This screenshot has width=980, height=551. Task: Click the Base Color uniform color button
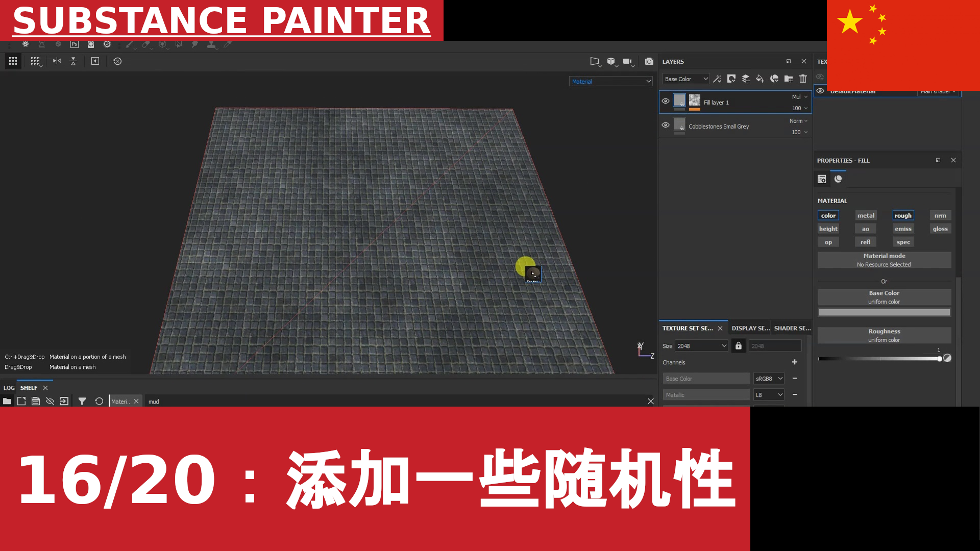[x=884, y=297]
